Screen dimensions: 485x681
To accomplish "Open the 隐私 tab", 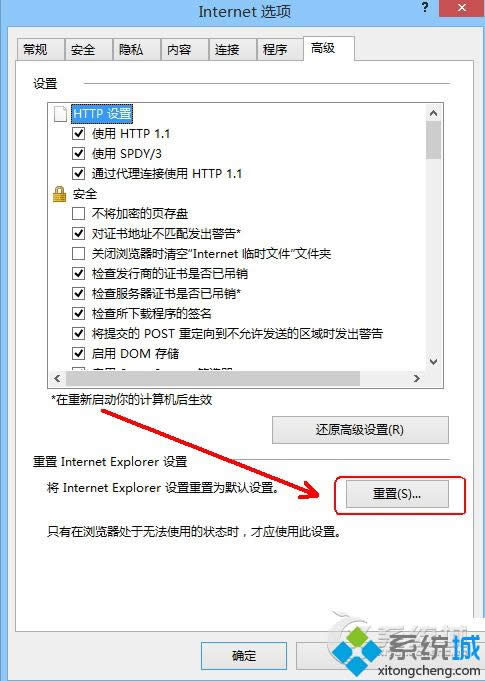I will (x=135, y=49).
